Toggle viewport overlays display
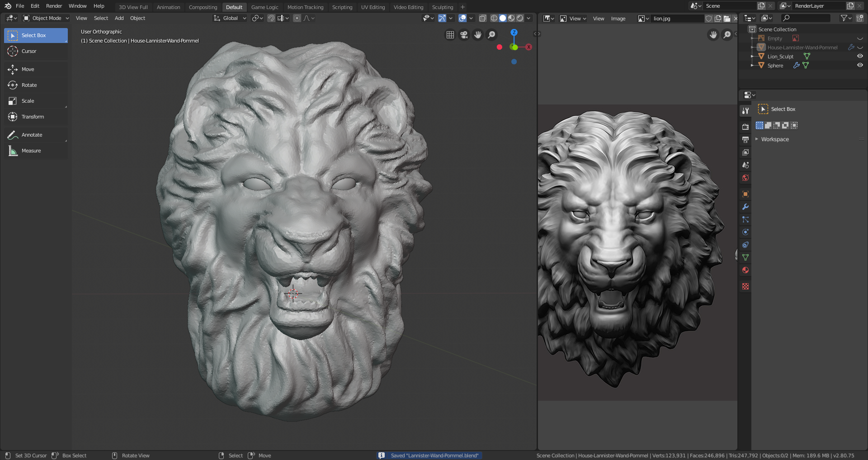The height and width of the screenshot is (460, 868). tap(462, 18)
